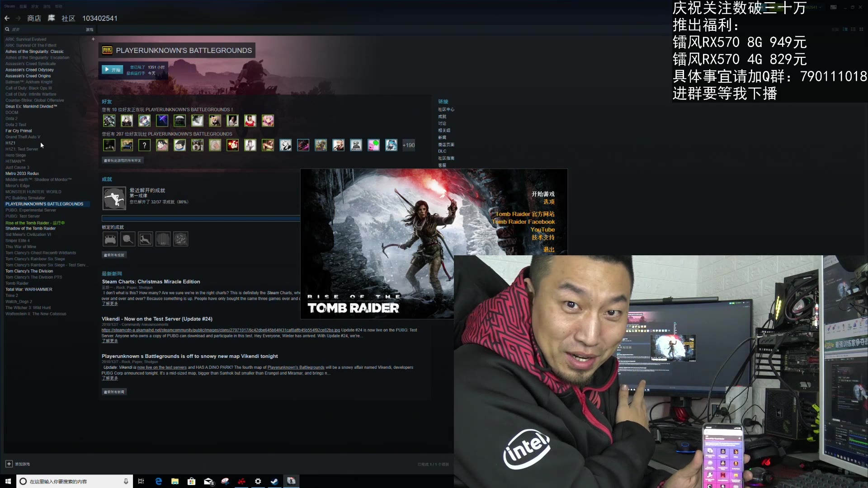Open the DLC link

coord(442,151)
